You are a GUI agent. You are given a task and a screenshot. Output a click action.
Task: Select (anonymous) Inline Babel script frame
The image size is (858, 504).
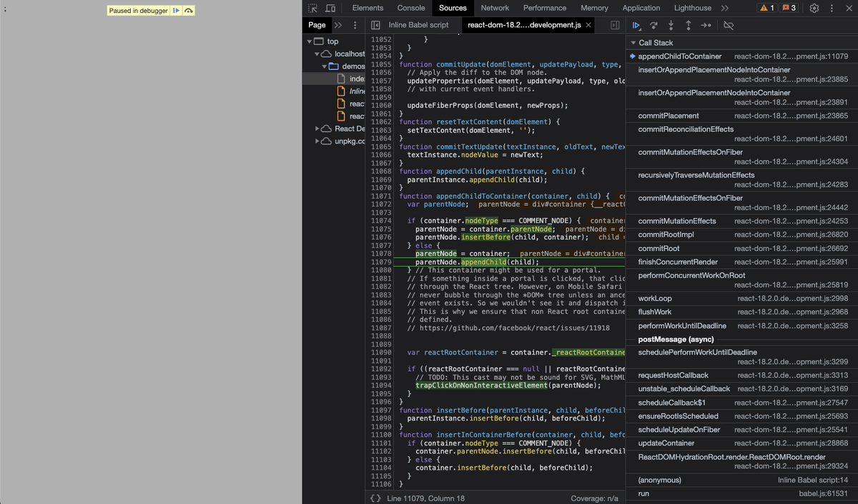741,480
